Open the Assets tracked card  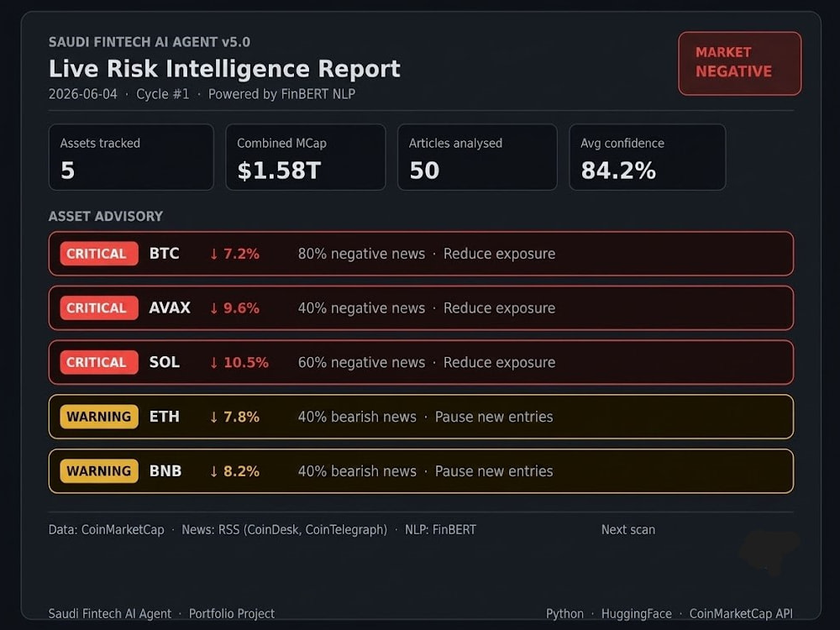click(x=131, y=157)
